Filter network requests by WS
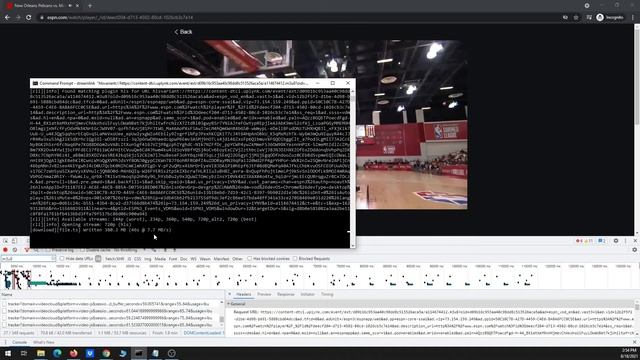The width and height of the screenshot is (640, 360). 193,259
